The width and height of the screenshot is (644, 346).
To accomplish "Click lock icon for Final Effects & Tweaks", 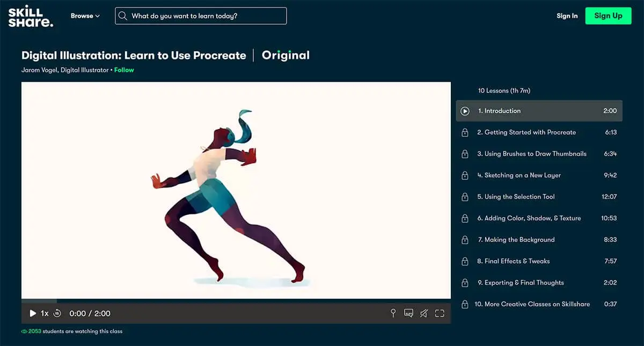I will 465,262.
